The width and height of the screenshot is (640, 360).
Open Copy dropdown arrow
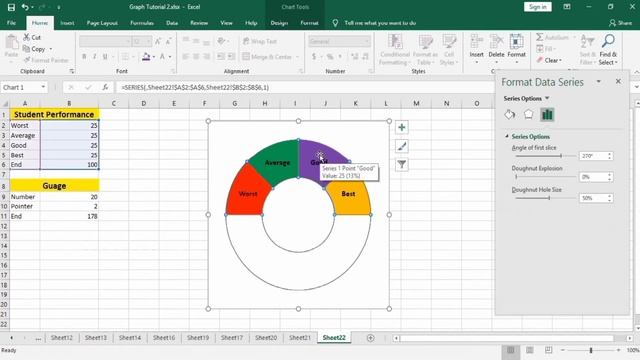pyautogui.click(x=51, y=49)
